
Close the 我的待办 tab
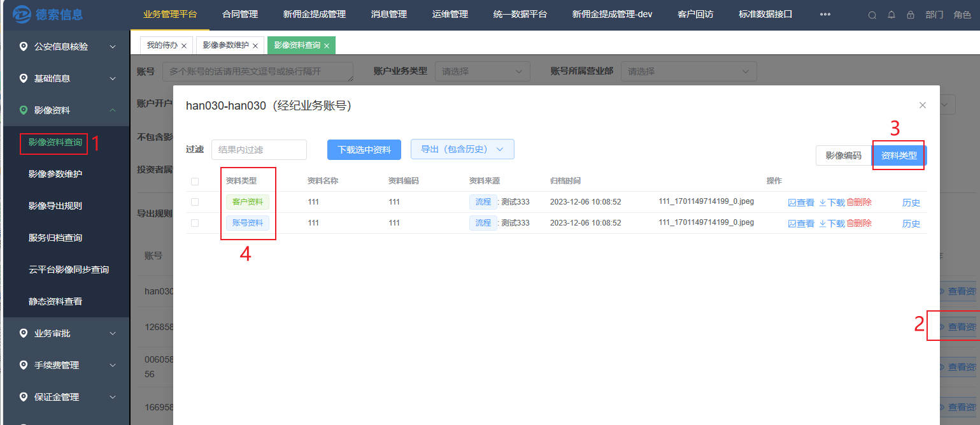pos(183,46)
